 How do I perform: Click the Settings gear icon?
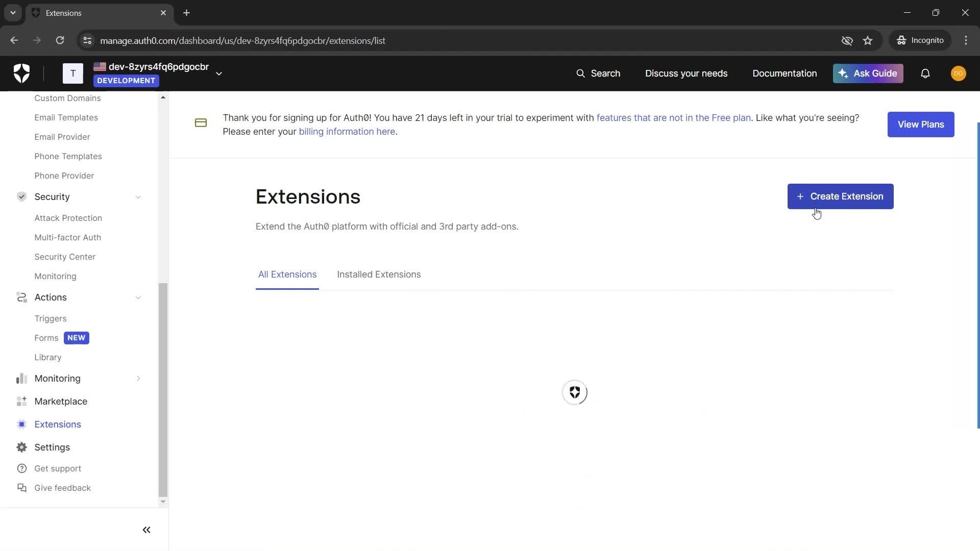[21, 447]
